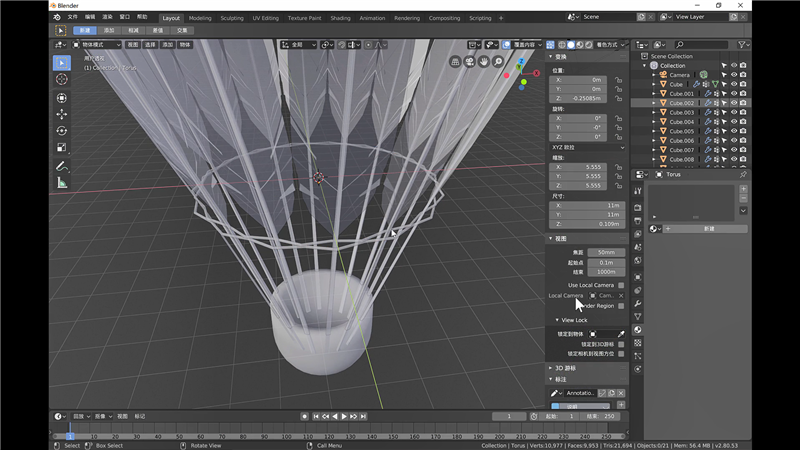Open the Texture properties tab

point(638,343)
